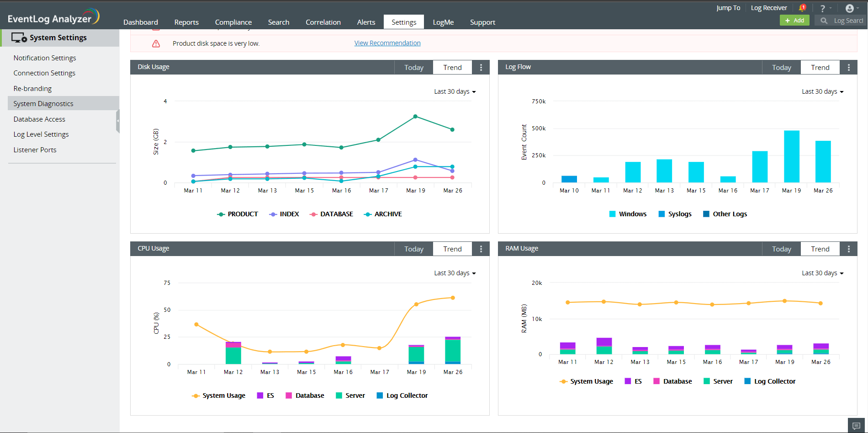
Task: Open the notification bell alerts
Action: pos(802,8)
